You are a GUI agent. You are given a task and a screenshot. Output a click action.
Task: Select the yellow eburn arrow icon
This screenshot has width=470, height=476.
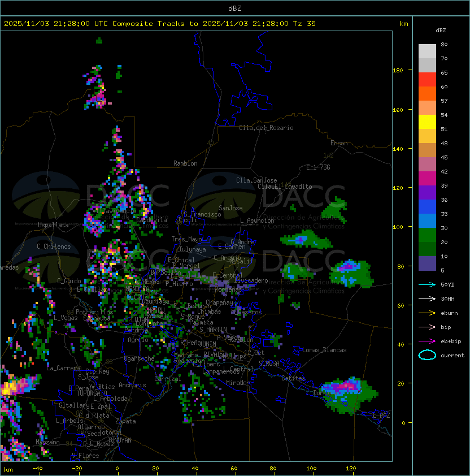[x=427, y=313]
